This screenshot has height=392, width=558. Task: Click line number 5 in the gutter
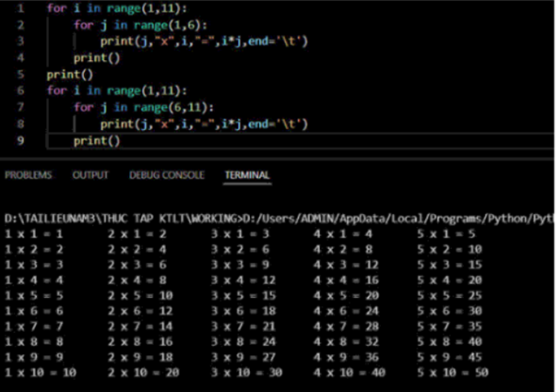(x=20, y=74)
